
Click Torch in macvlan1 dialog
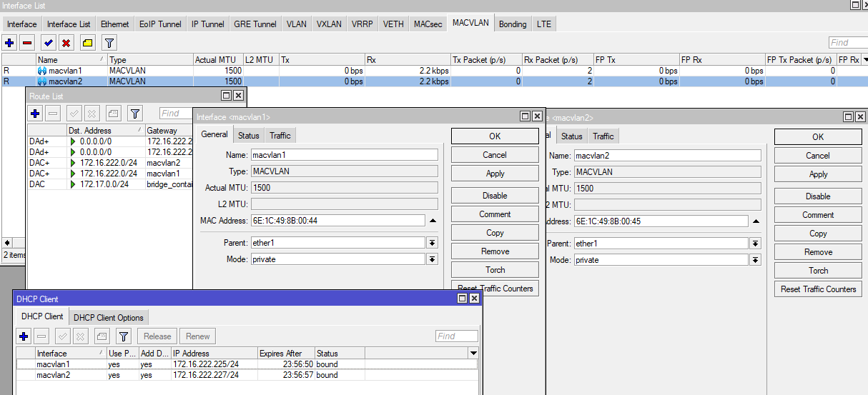coord(495,270)
